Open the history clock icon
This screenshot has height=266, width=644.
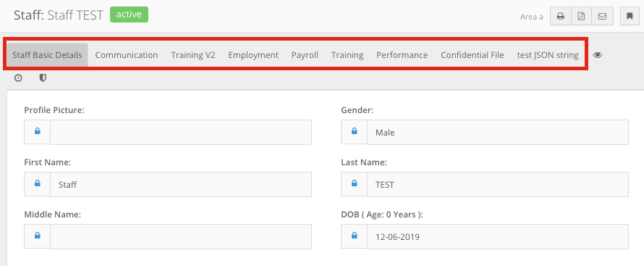pos(18,78)
